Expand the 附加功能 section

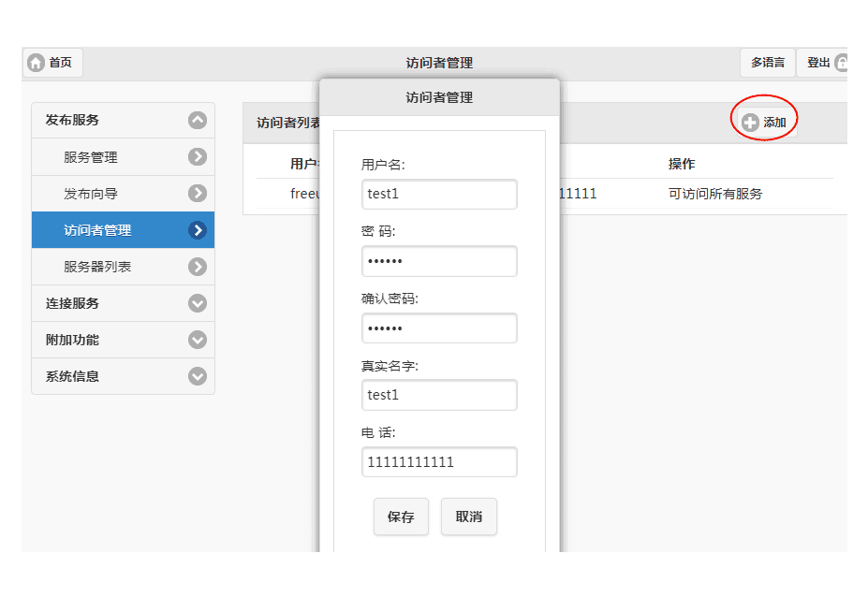click(x=197, y=340)
